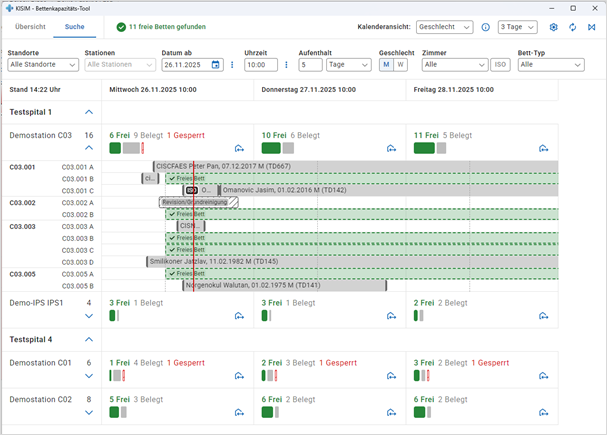Open the three-dot menu beside the Uhrzeit field
The image size is (607, 435).
[287, 65]
